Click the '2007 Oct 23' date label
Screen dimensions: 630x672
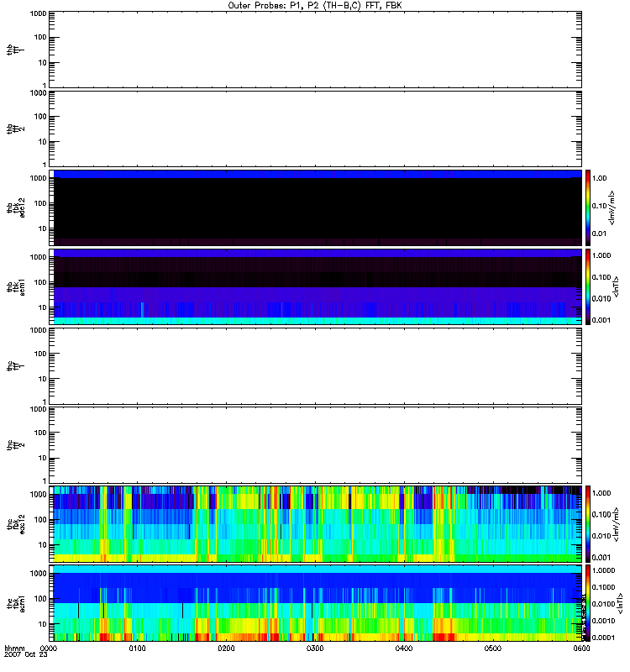pyautogui.click(x=24, y=656)
